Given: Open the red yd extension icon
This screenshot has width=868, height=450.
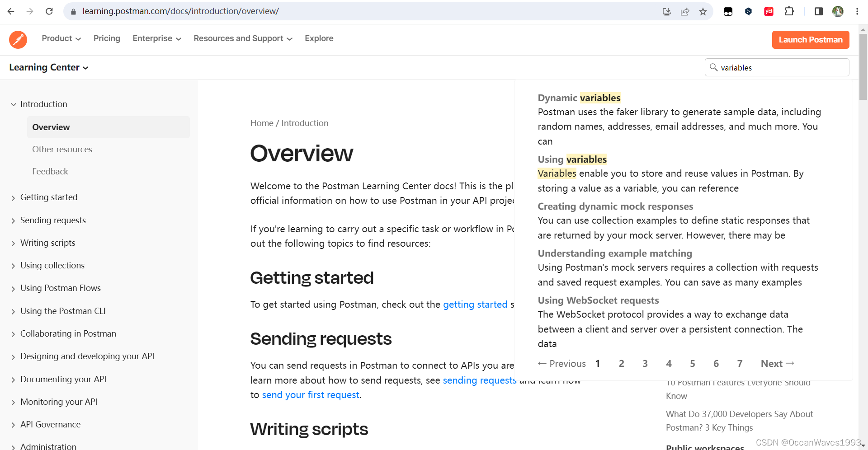Looking at the screenshot, I should (769, 11).
